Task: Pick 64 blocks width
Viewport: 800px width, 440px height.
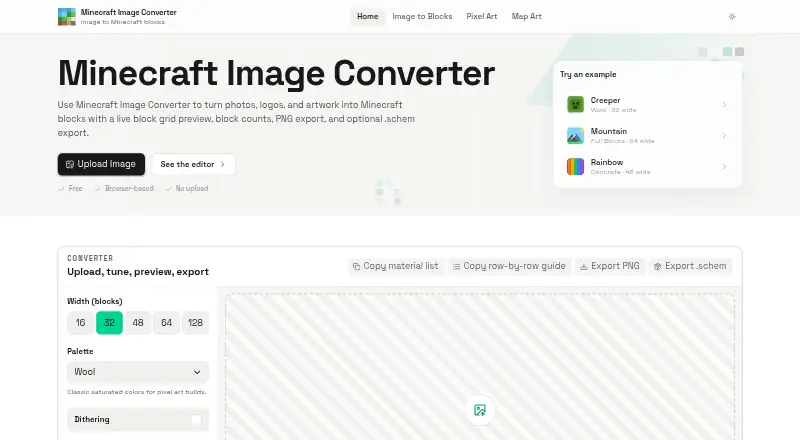Action: (166, 323)
